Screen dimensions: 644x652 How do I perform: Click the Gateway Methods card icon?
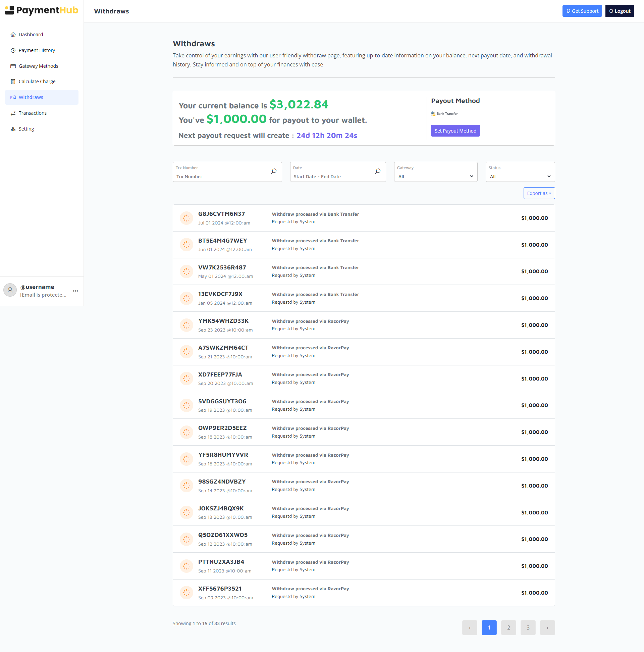pyautogui.click(x=13, y=66)
